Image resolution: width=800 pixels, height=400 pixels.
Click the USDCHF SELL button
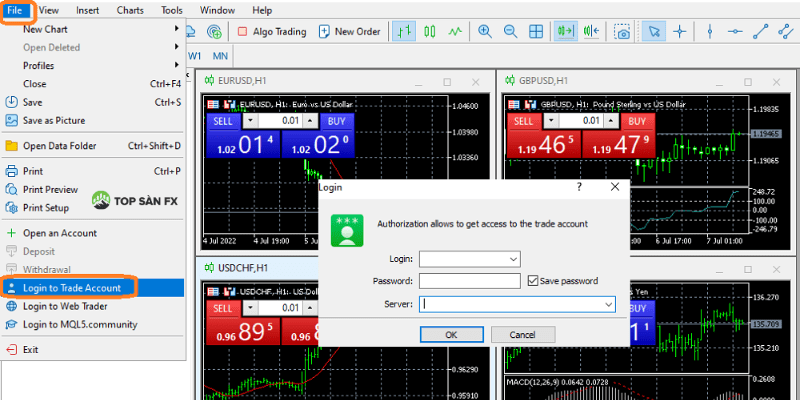click(x=223, y=308)
